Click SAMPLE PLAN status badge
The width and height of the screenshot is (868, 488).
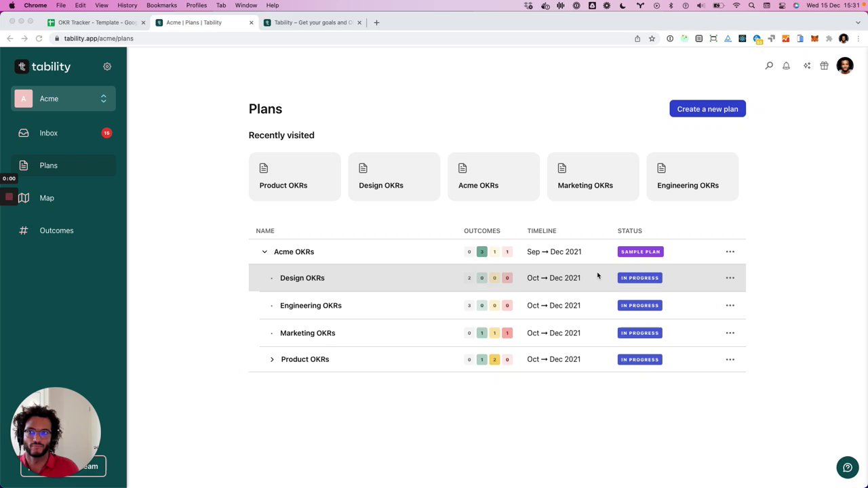pos(640,252)
